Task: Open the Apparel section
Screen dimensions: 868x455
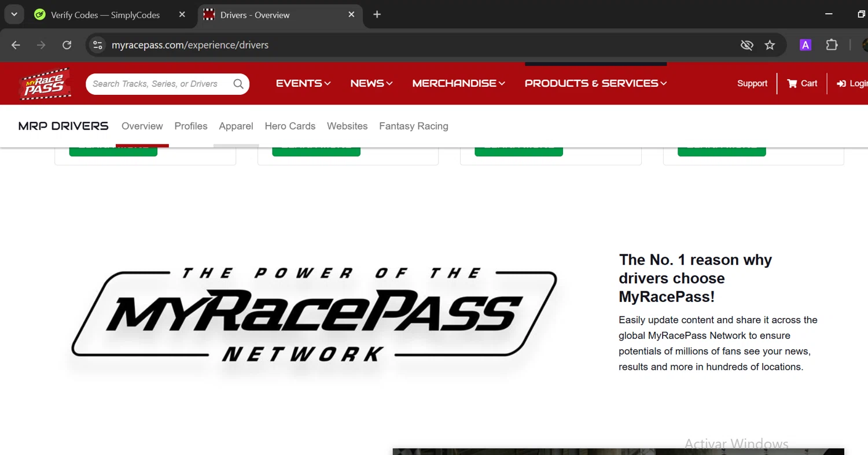Action: tap(236, 126)
